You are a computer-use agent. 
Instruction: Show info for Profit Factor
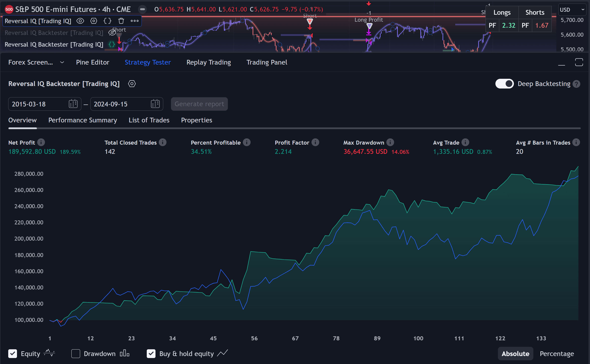[315, 142]
